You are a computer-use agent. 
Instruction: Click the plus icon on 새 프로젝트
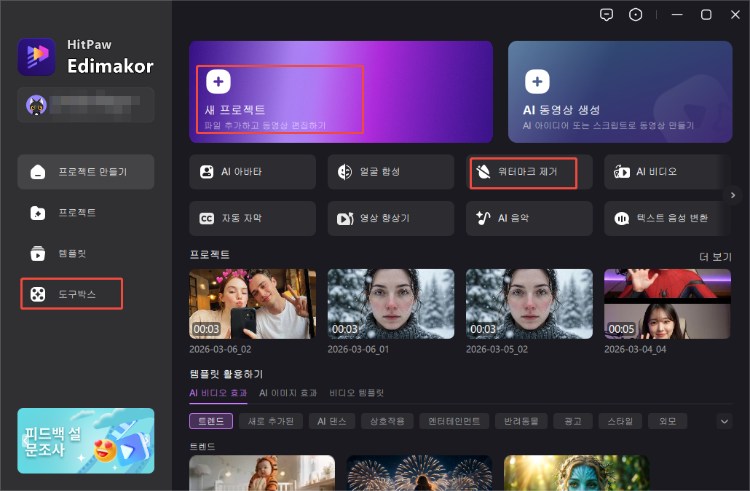(x=218, y=81)
